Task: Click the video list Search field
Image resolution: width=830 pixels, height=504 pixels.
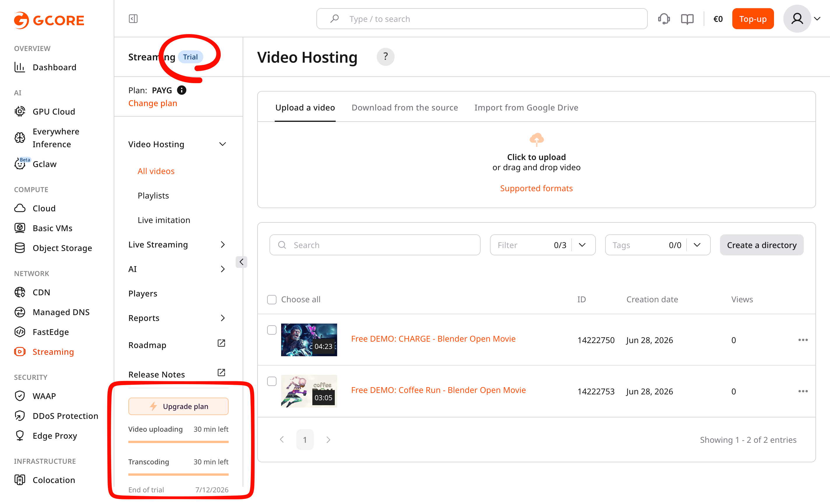Action: [x=374, y=245]
